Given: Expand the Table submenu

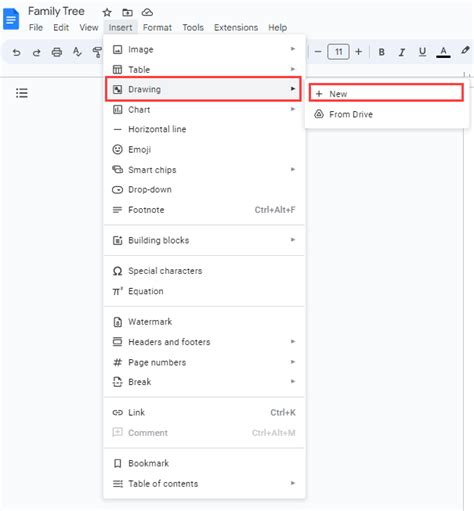Looking at the screenshot, I should (204, 69).
